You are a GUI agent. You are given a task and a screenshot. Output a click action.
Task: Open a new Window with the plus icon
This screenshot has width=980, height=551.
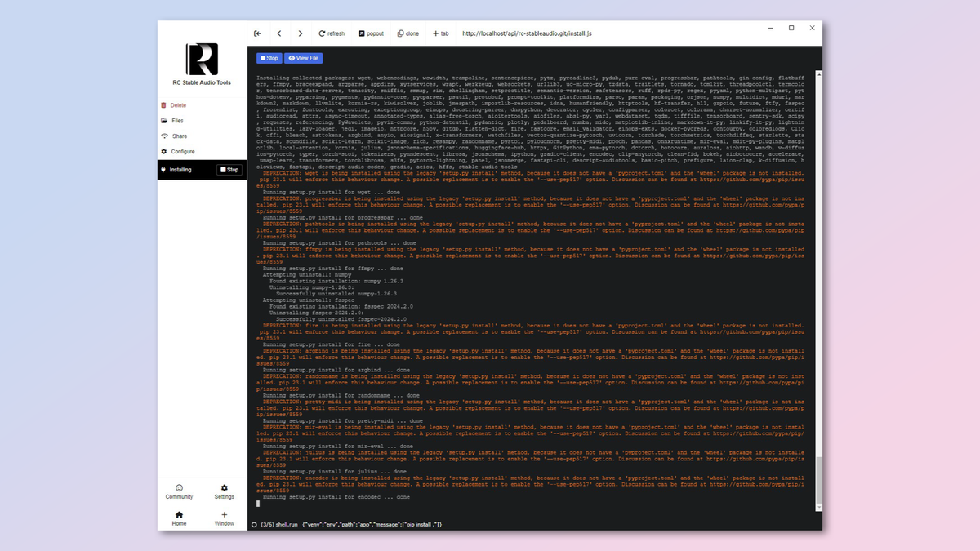click(x=224, y=518)
